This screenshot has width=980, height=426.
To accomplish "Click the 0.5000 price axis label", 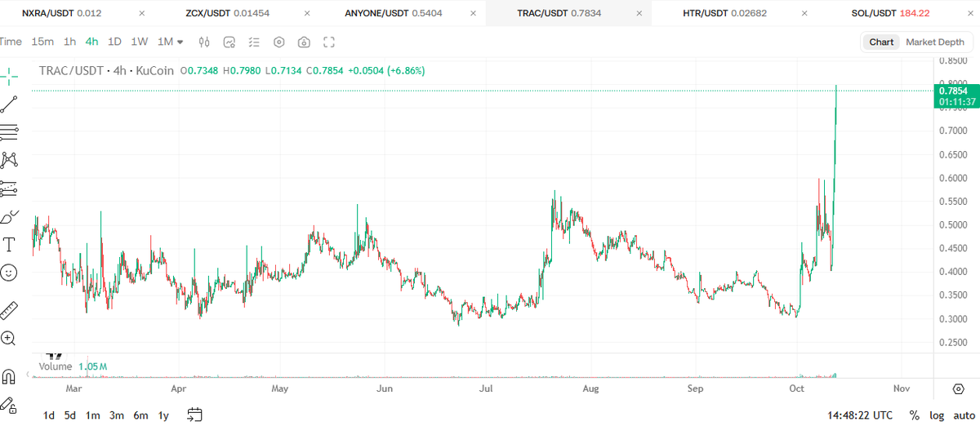I will [952, 224].
